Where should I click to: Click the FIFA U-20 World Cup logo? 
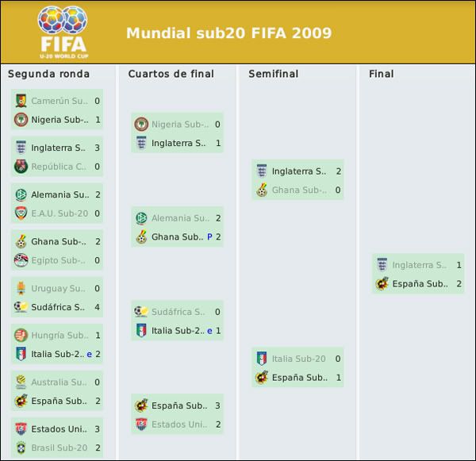click(x=63, y=33)
